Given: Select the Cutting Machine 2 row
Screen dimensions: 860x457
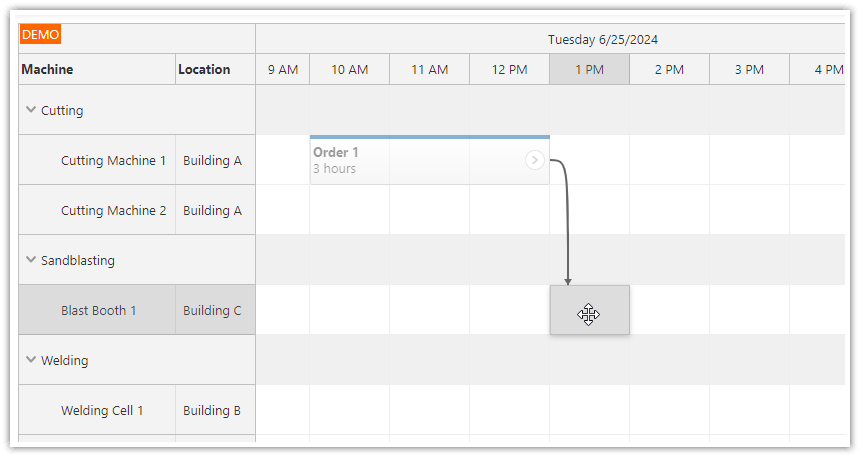Looking at the screenshot, I should click(x=113, y=210).
